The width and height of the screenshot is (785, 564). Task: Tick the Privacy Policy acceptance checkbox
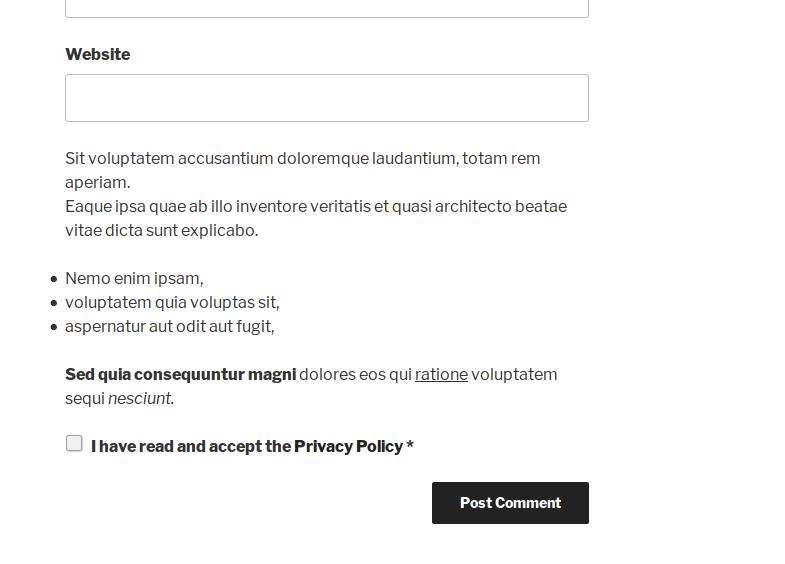pos(74,443)
